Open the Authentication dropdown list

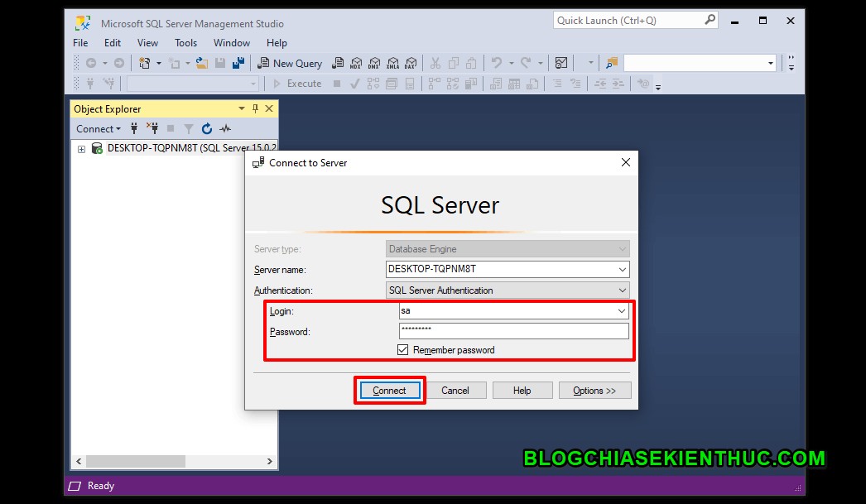pos(622,290)
